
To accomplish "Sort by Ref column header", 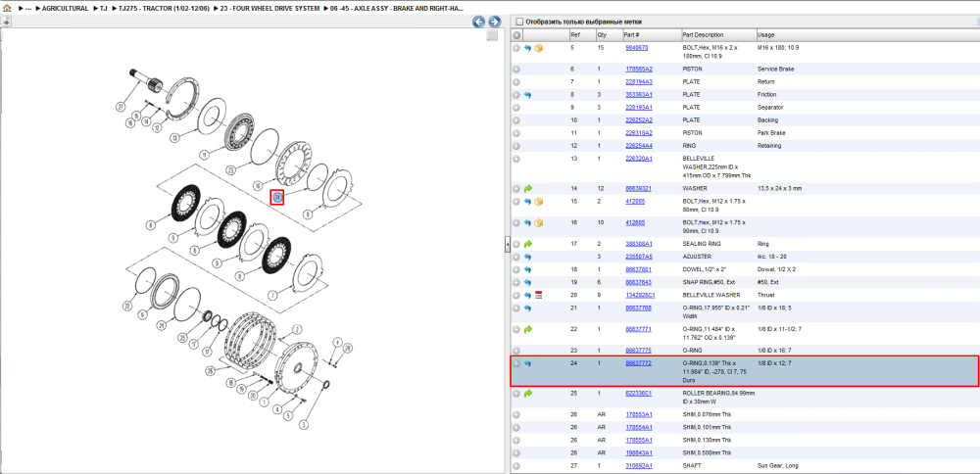I will [x=575, y=35].
